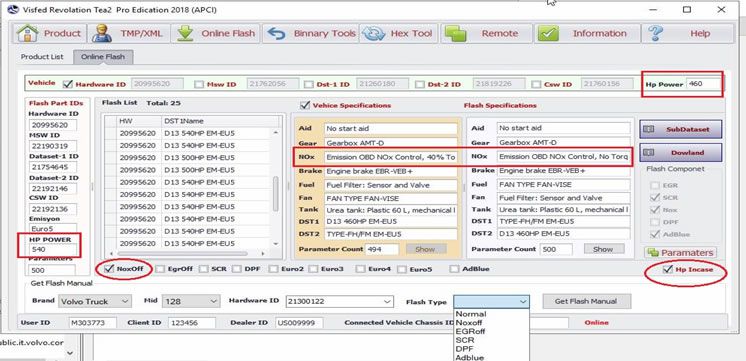Enable the DPF checkbox in bottom row

237,269
